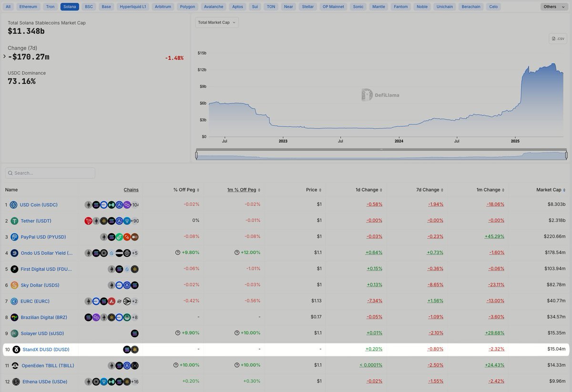Click the -8.65% 7d change value
This screenshot has height=392, width=572.
[435, 285]
